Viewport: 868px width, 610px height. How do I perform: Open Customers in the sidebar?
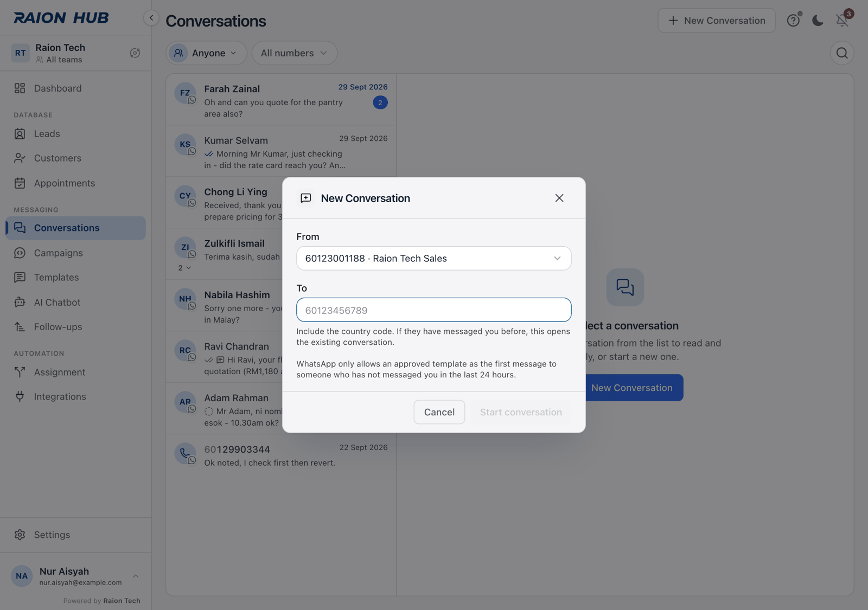point(76,158)
